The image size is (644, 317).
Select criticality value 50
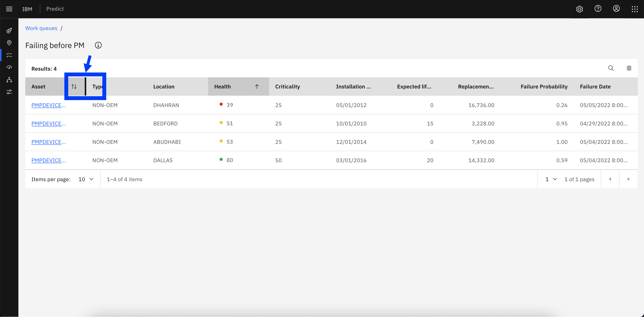(x=278, y=160)
